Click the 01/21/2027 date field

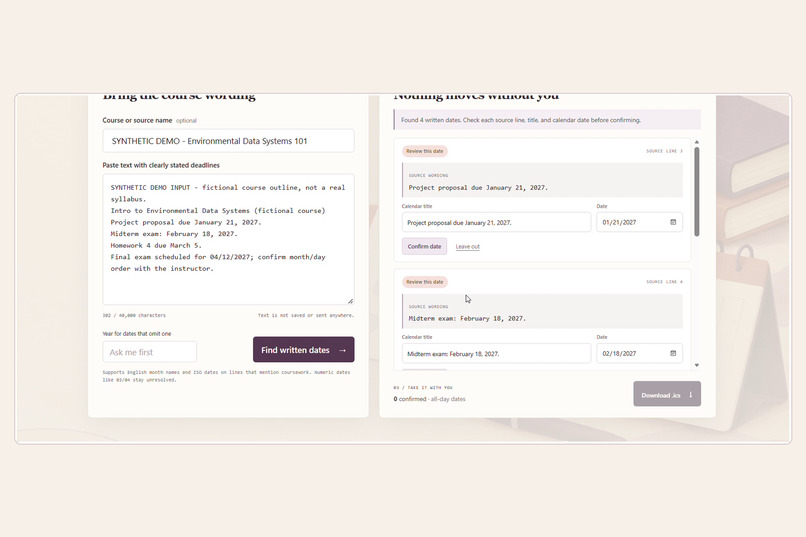[639, 222]
